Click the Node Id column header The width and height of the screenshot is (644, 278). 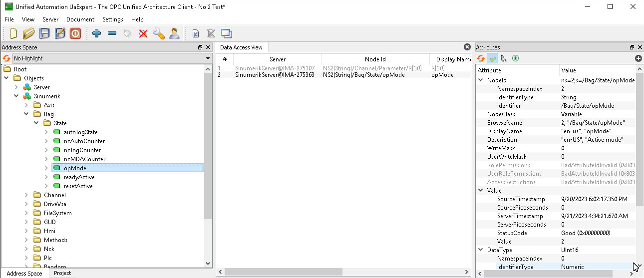pyautogui.click(x=375, y=59)
